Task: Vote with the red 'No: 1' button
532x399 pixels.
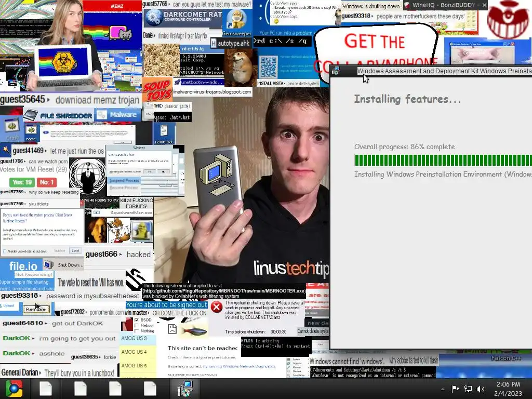Action: (47, 182)
